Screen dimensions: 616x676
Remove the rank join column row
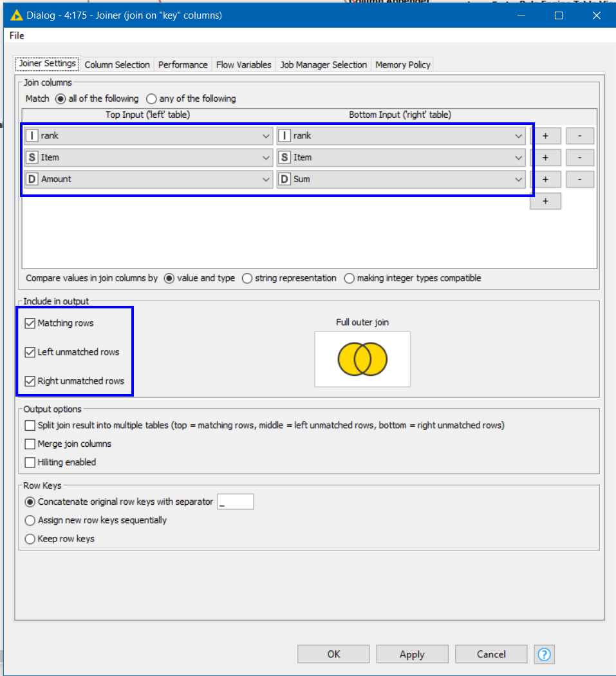pos(579,136)
